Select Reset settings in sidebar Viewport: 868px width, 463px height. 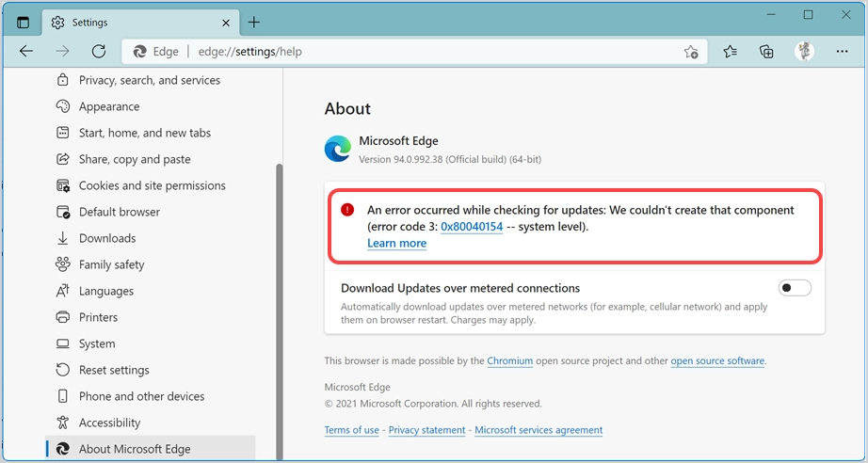coord(113,370)
